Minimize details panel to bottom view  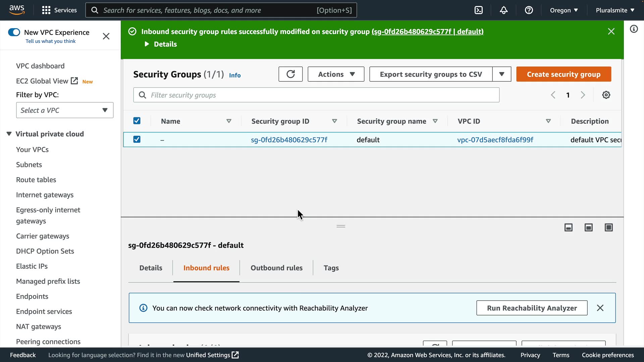(x=569, y=228)
